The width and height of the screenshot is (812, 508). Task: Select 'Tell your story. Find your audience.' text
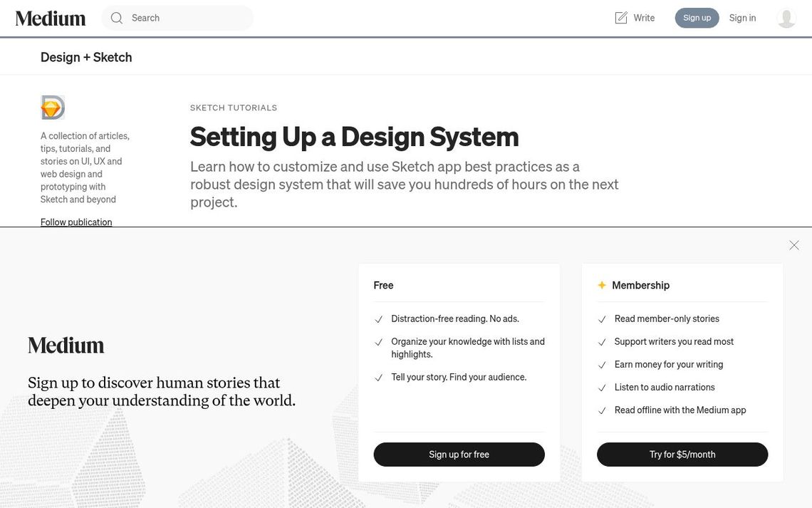point(459,377)
